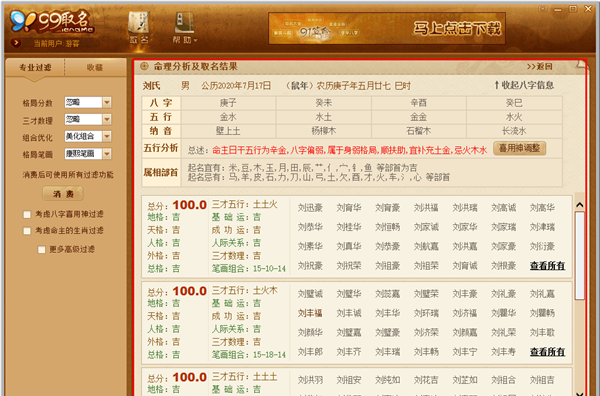Screen dimensions: 600x396
Task: Click the 石榴木 cell in 纳音 row
Action: [x=419, y=131]
